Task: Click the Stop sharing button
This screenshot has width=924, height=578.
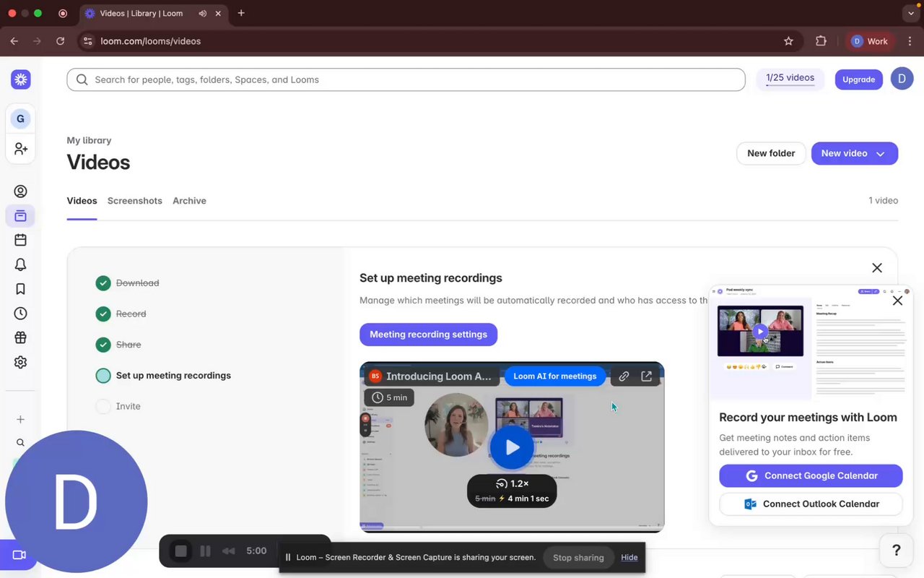Action: pyautogui.click(x=578, y=558)
